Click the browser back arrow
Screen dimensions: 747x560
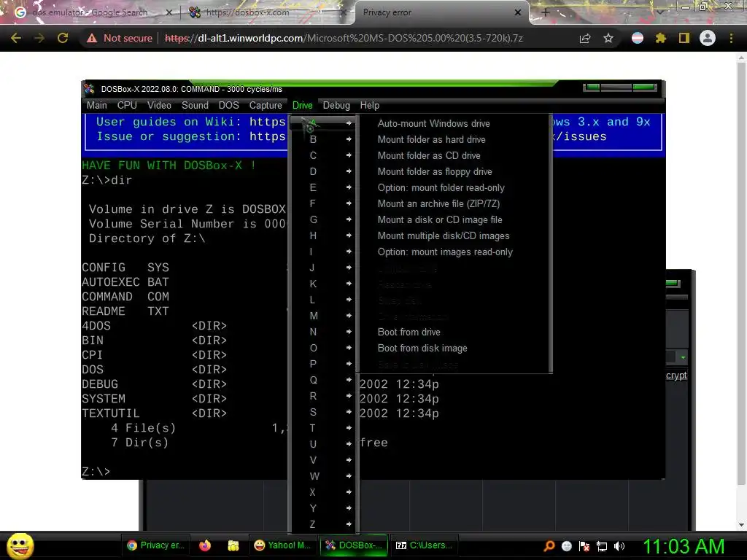[16, 38]
